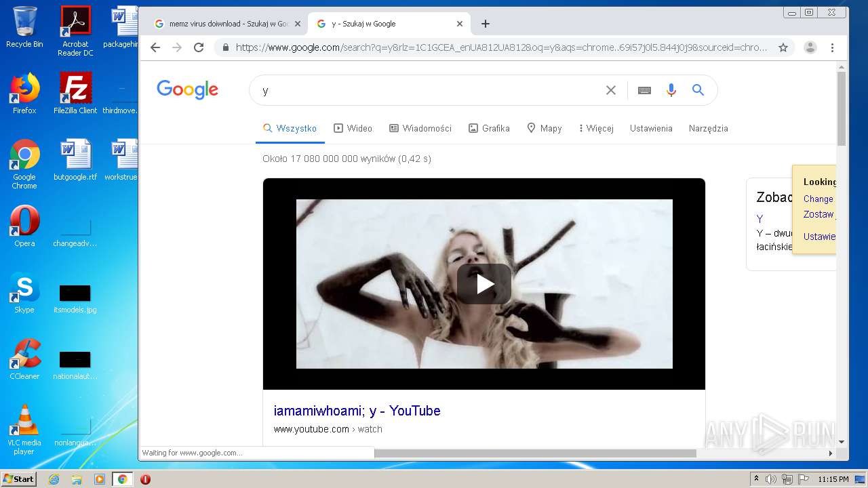
Task: Open 'iamamiwhoami; y - YouTube' link
Action: pos(357,411)
